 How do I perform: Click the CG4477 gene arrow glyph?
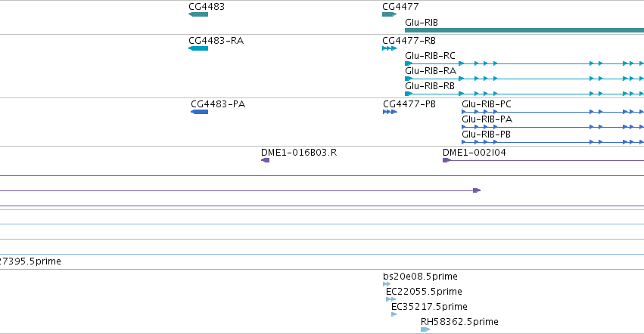point(390,14)
